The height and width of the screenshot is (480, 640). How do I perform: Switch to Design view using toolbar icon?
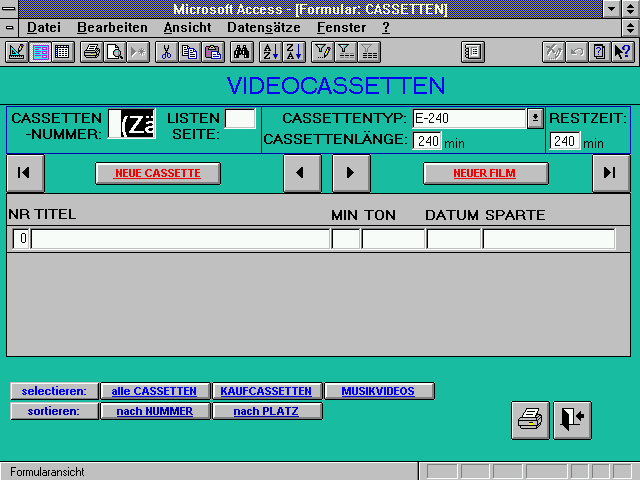click(17, 51)
